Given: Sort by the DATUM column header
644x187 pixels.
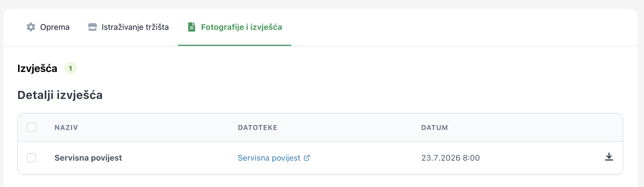Looking at the screenshot, I should click(x=435, y=128).
